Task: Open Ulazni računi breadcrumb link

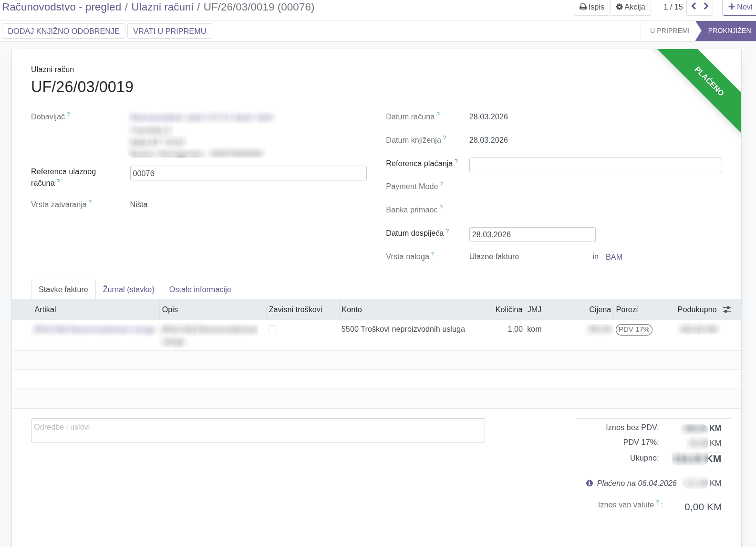Action: pos(162,7)
